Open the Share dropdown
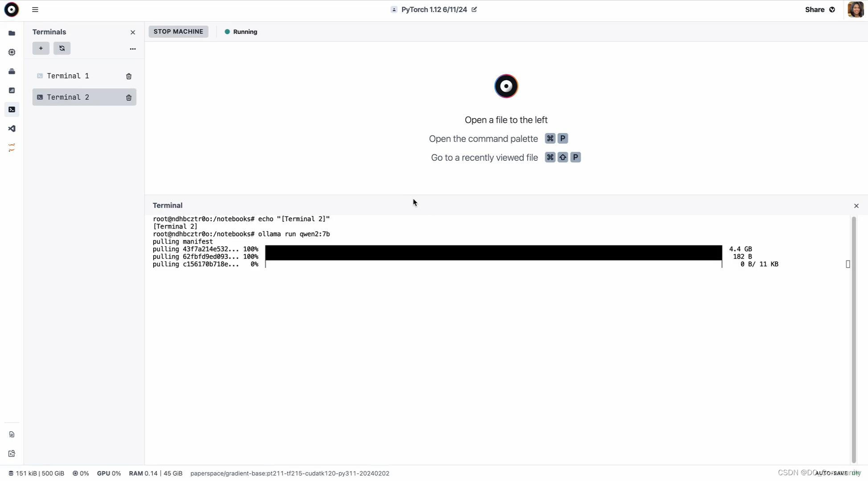 tap(820, 9)
